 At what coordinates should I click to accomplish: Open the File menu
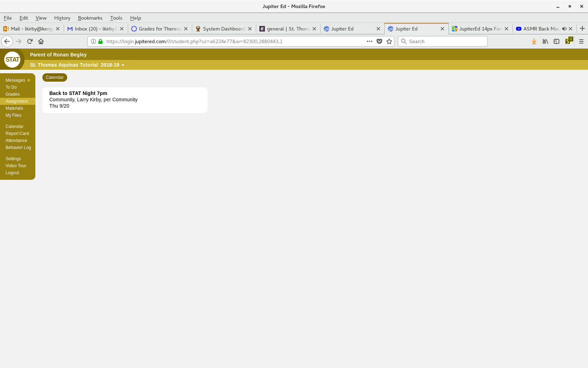[8, 18]
